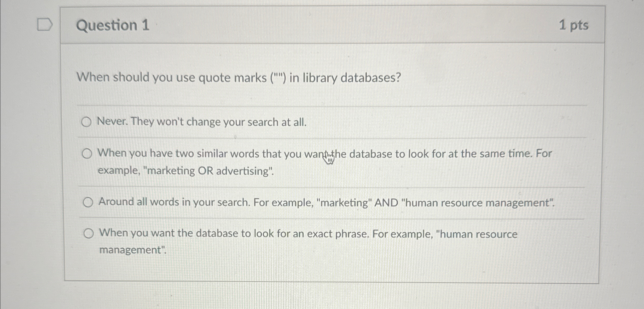This screenshot has height=309, width=644.
Task: Click the bookmark flag icon beside Question 1
Action: tap(45, 25)
